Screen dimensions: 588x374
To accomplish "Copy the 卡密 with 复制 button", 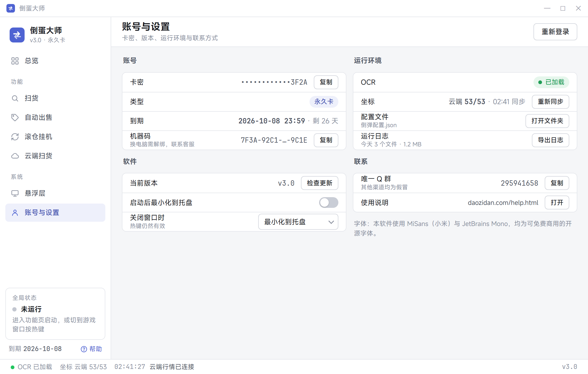I will pyautogui.click(x=326, y=82).
